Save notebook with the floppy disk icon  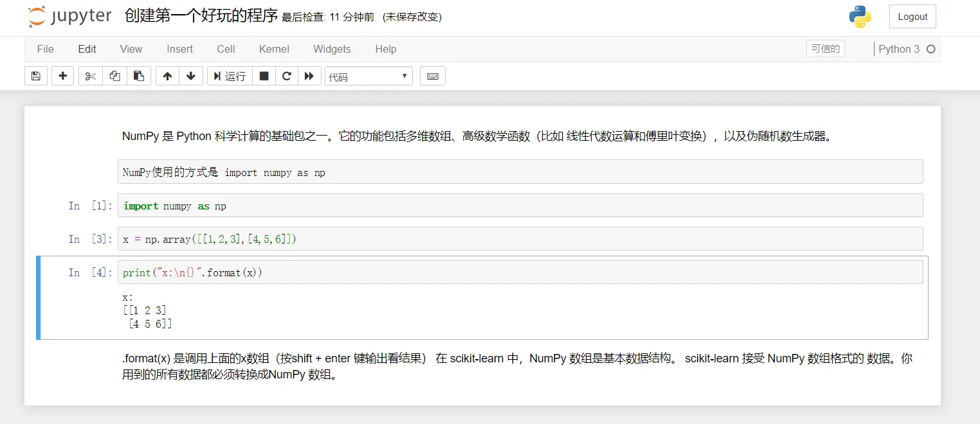(x=36, y=76)
